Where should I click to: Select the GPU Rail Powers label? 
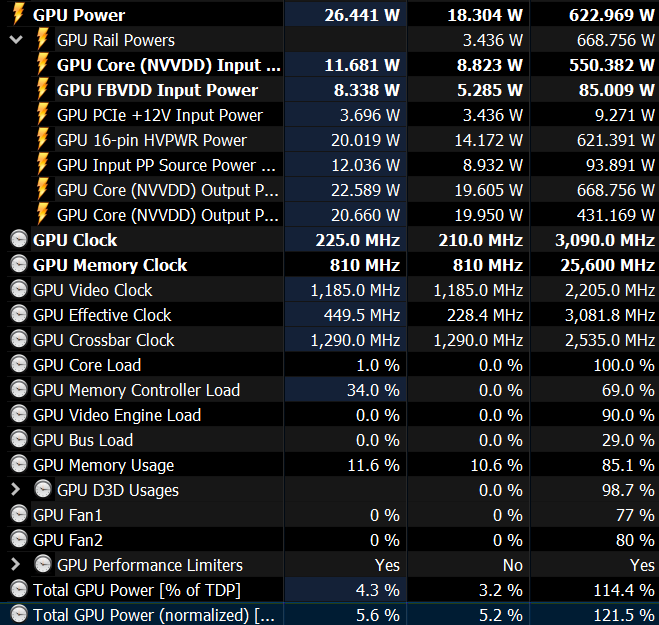tap(116, 40)
